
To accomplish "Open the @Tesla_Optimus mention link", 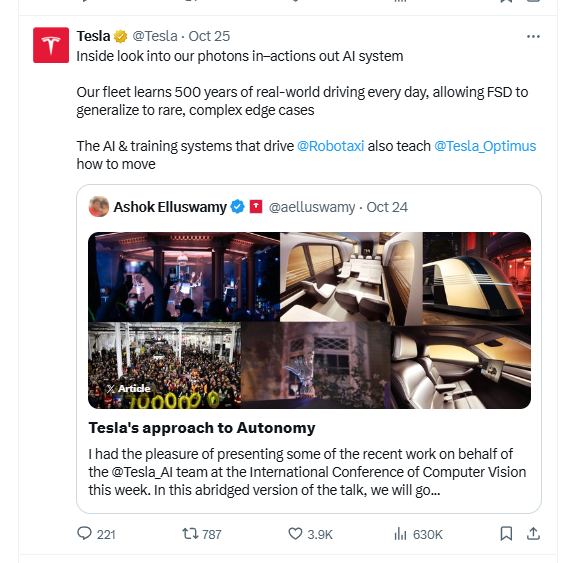I will tap(485, 146).
